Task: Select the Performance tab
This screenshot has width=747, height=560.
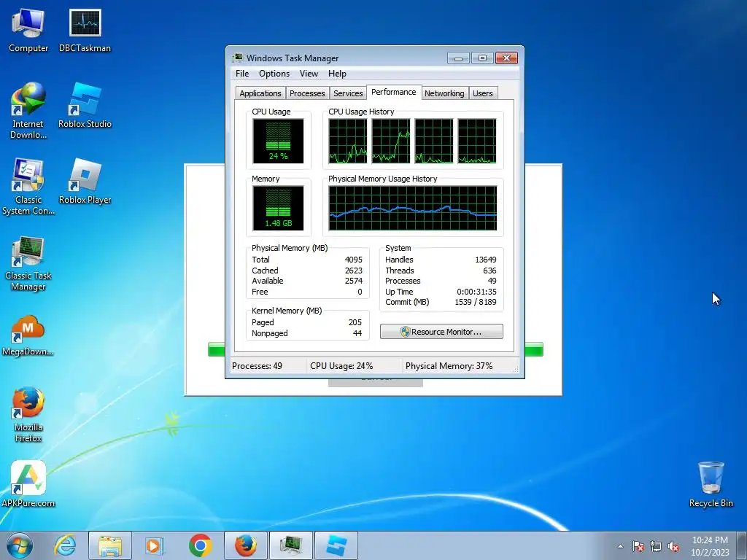Action: pos(393,92)
